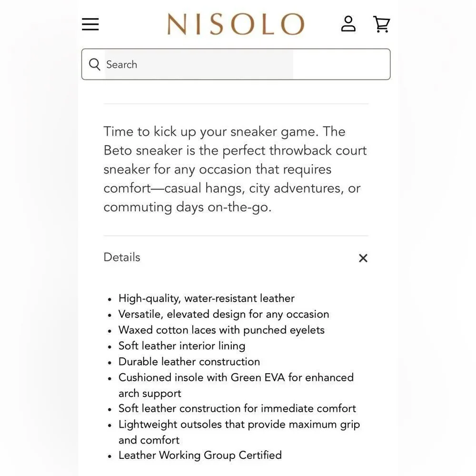Select 'Soft leather interior lining' text
The width and height of the screenshot is (476, 476).
[x=182, y=346]
